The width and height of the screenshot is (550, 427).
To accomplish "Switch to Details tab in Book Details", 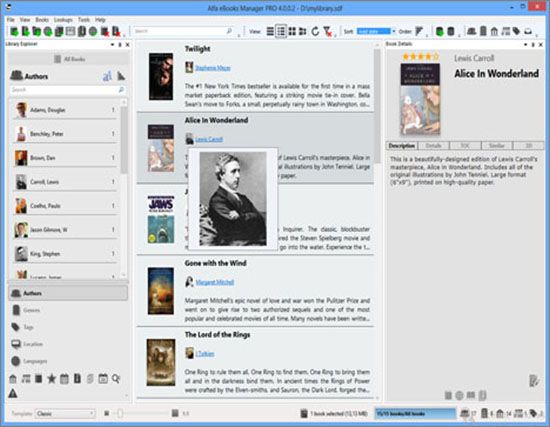I will click(434, 146).
